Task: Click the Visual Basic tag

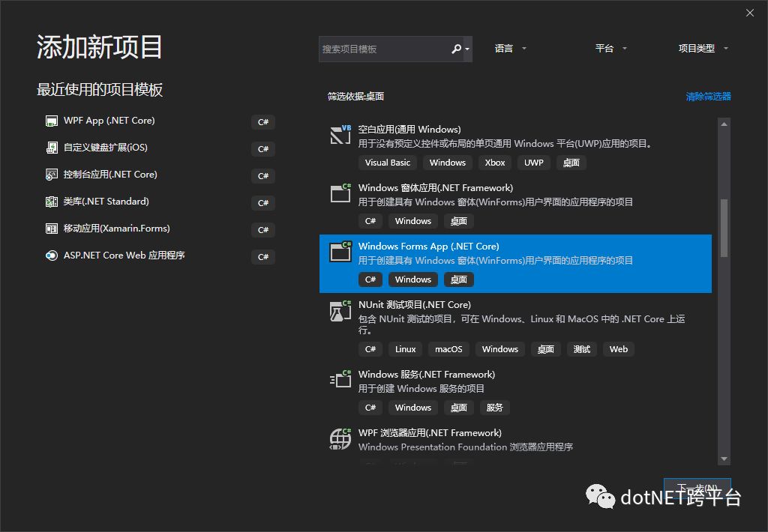Action: tap(388, 163)
